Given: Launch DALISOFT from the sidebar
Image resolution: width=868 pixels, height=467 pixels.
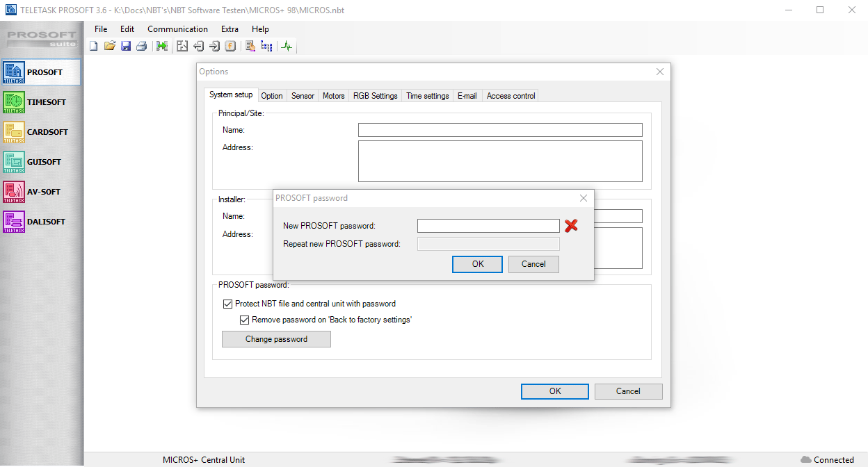Looking at the screenshot, I should pos(41,222).
